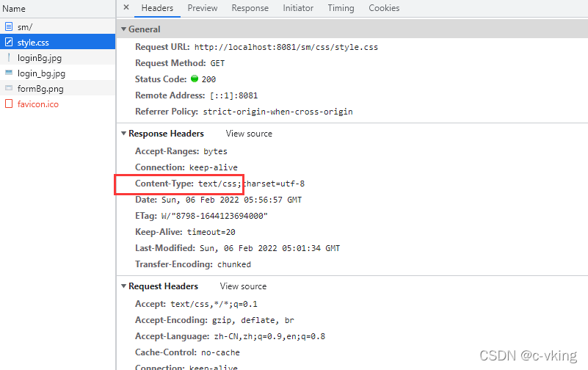Collapse the Response Headers section
588x370 pixels.
pos(124,134)
